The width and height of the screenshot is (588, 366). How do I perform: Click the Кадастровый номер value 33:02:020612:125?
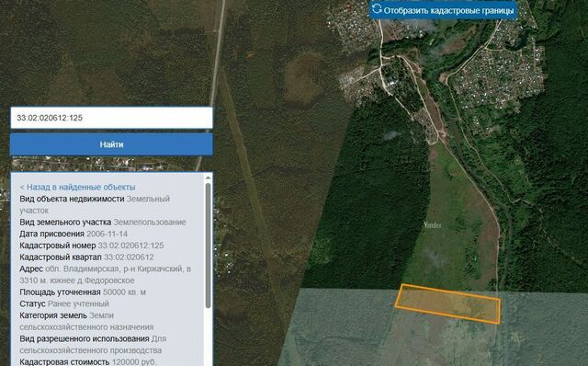(x=130, y=246)
